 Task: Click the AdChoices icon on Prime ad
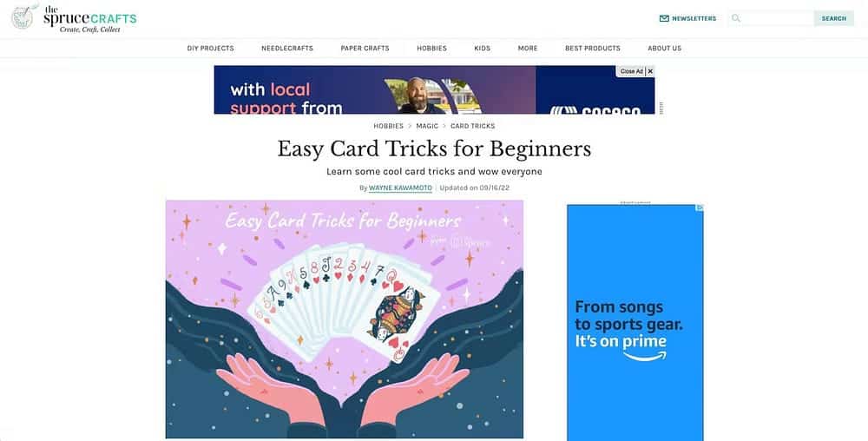coord(700,208)
